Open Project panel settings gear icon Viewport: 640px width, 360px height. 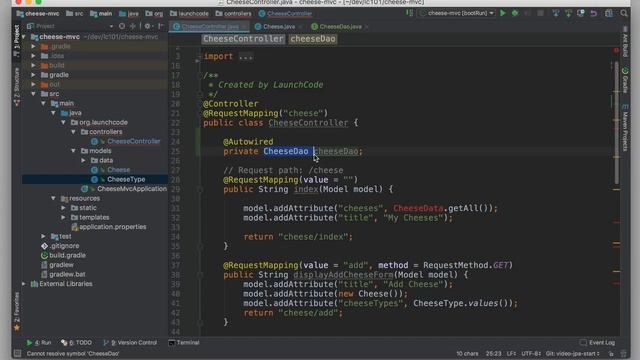(147, 26)
